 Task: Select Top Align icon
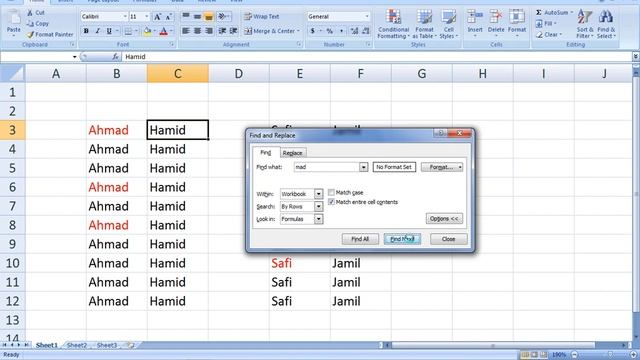click(186, 17)
